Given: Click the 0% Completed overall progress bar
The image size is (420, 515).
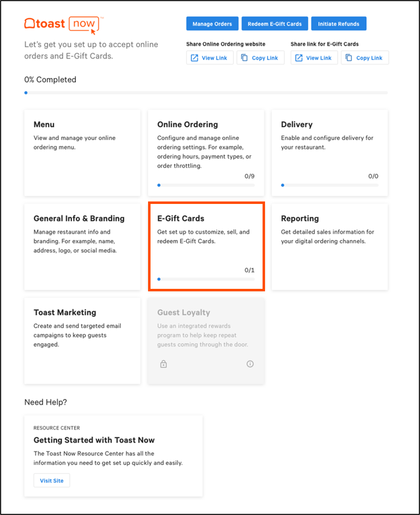Looking at the screenshot, I should [206, 93].
